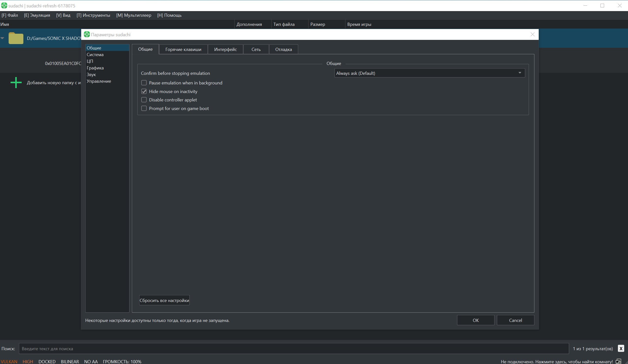Click the D:/Games/SONIC X SHADOW folder row
628x364 pixels.
(41, 38)
